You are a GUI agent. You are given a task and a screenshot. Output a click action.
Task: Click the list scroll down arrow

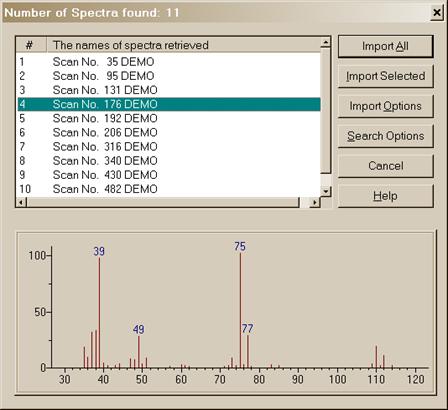325,191
